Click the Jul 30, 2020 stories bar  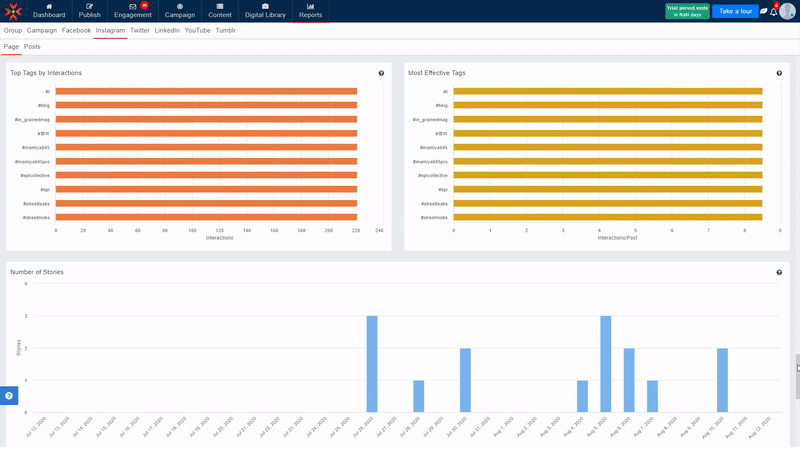465,380
